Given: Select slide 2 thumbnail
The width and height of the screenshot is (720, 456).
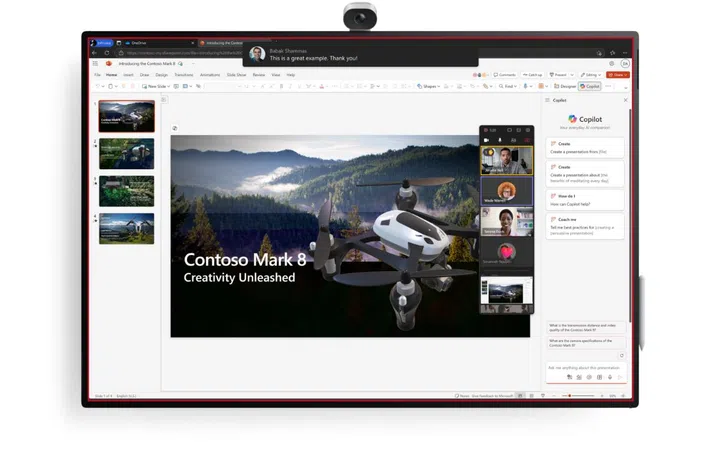Looking at the screenshot, I should pyautogui.click(x=127, y=154).
